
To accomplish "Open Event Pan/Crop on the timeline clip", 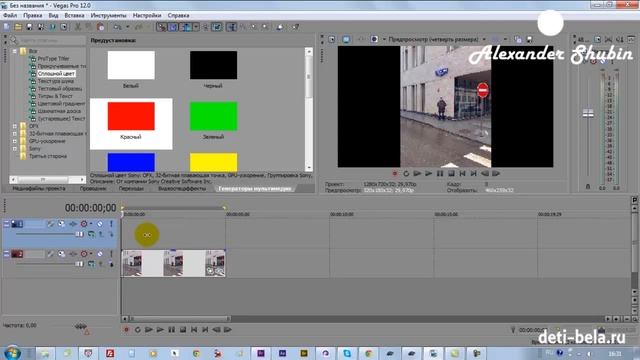I will pyautogui.click(x=210, y=271).
